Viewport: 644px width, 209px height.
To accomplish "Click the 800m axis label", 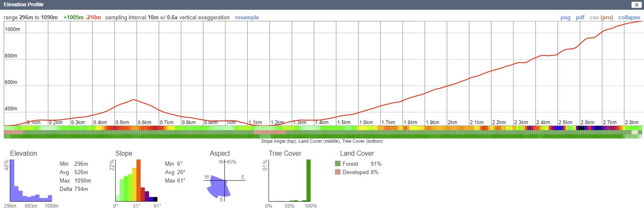I will click(x=10, y=56).
